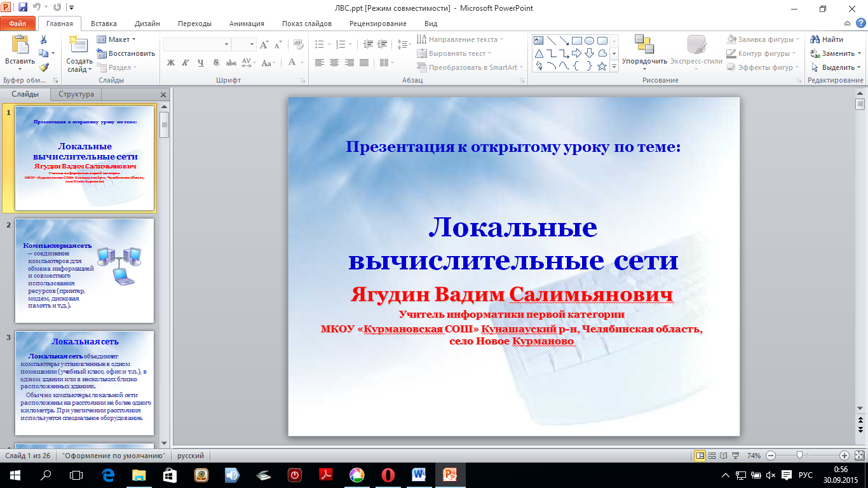Decrease font size with the small A icon
The image size is (868, 488).
[278, 44]
